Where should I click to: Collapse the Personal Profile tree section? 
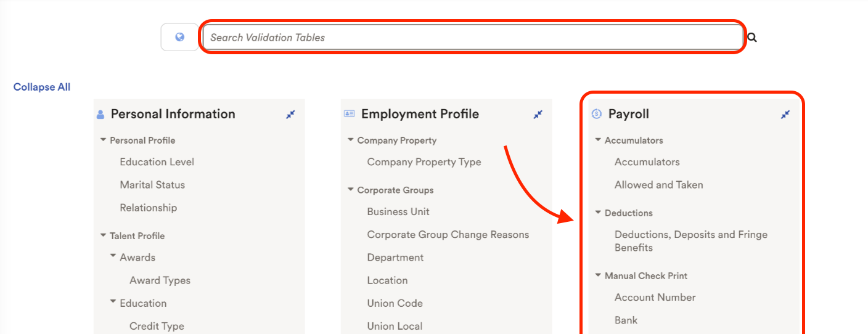click(x=103, y=140)
